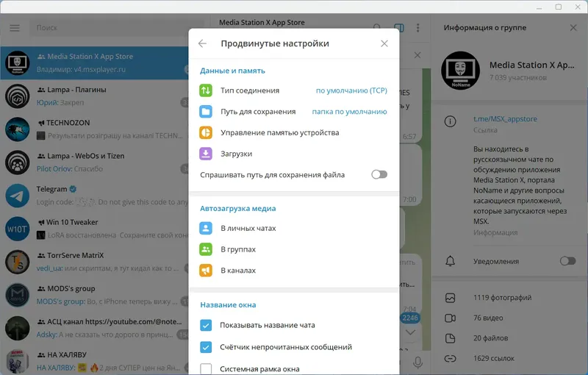Open Управление памятью устройства

click(294, 132)
